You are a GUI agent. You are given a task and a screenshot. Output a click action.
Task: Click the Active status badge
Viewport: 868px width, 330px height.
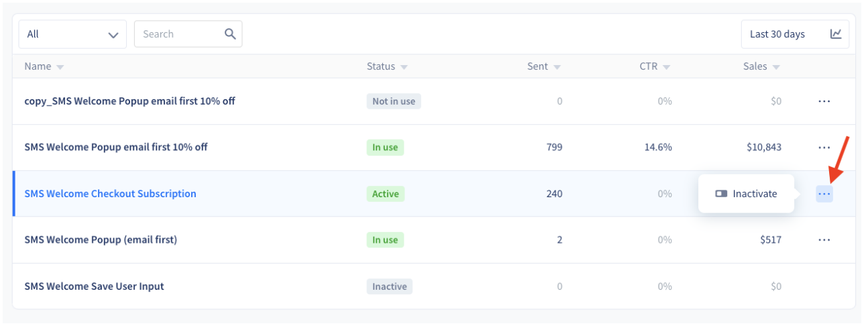[386, 194]
